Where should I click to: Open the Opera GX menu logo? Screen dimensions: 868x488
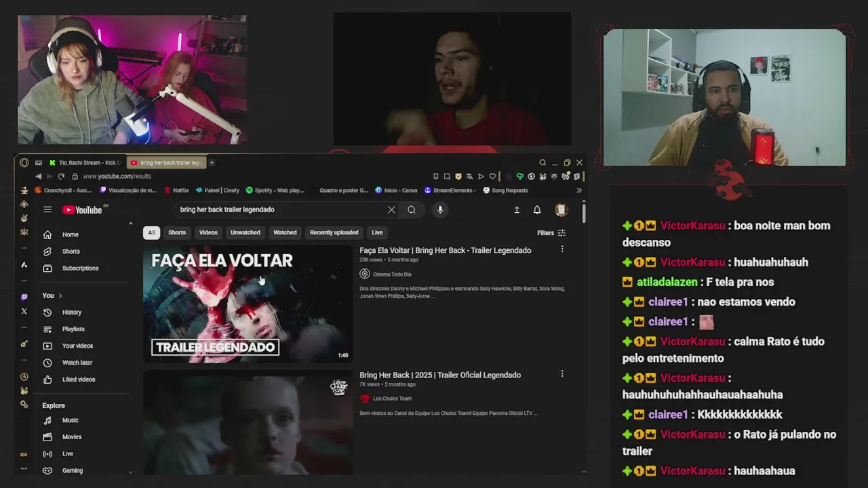click(x=24, y=163)
